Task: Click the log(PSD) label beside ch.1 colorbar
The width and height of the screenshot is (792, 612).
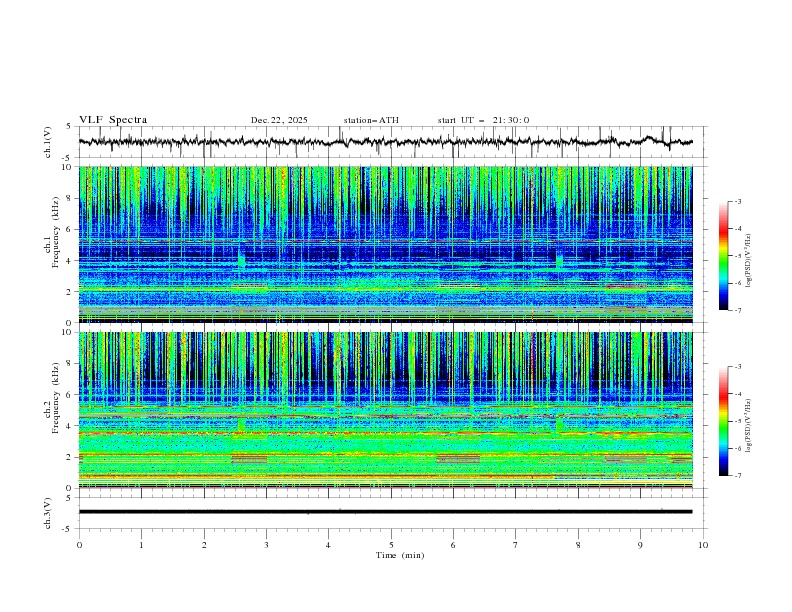Action: (x=748, y=261)
